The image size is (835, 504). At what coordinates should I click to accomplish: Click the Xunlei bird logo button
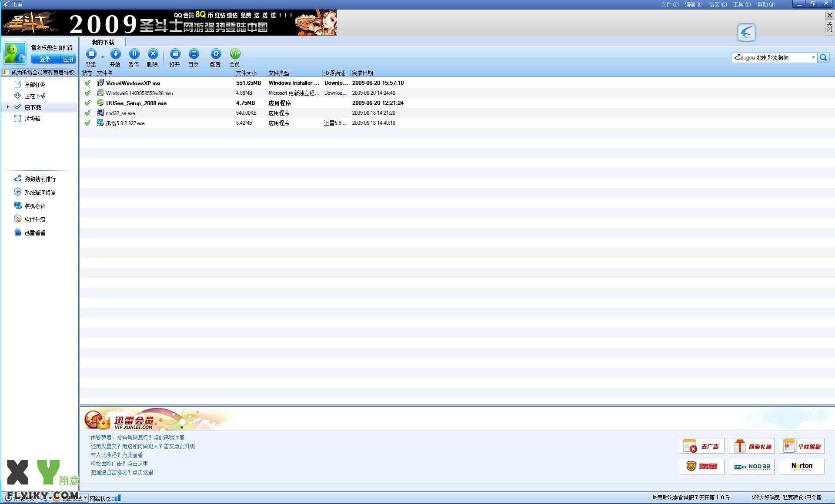(x=746, y=32)
